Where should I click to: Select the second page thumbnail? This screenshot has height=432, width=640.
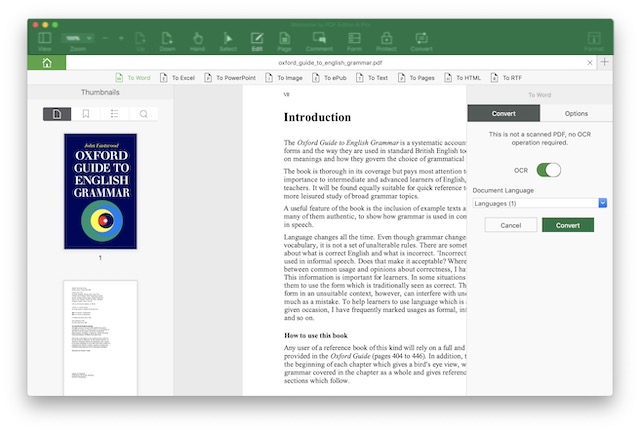pos(100,338)
